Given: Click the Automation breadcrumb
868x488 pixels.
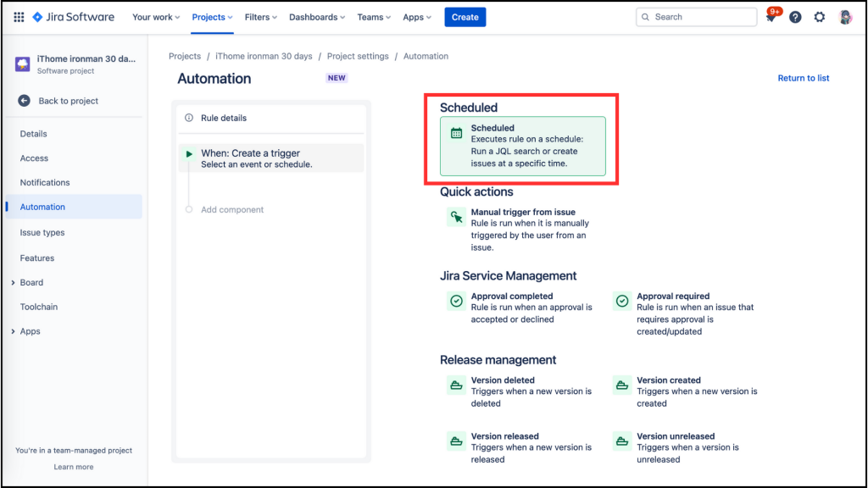Looking at the screenshot, I should 426,57.
